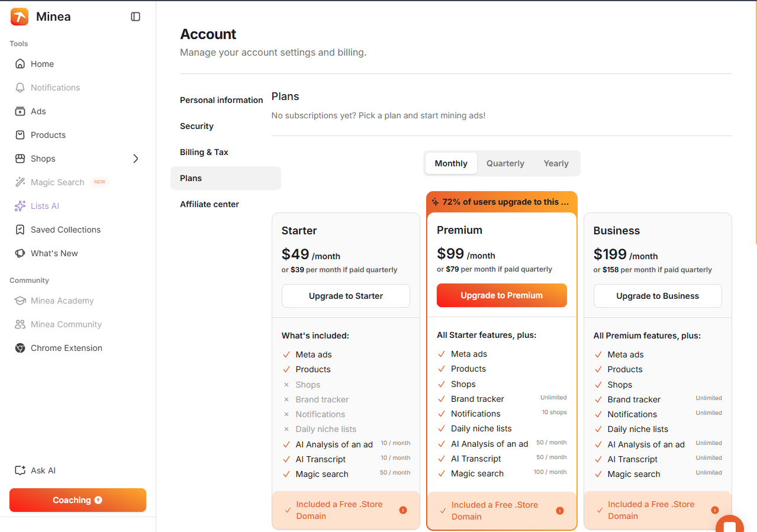Viewport: 757px width, 532px height.
Task: Click info icon on Business .Store domain
Action: point(715,510)
